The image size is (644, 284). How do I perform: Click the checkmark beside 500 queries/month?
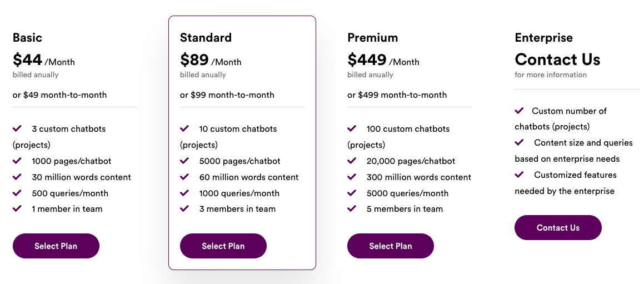point(17,193)
